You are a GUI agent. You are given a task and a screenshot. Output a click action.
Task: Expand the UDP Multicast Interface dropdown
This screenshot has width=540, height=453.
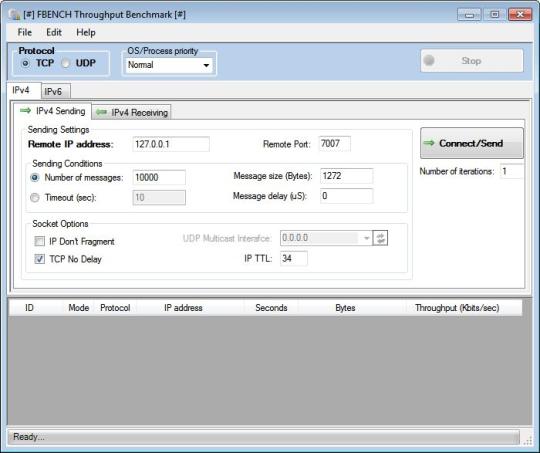[x=366, y=238]
